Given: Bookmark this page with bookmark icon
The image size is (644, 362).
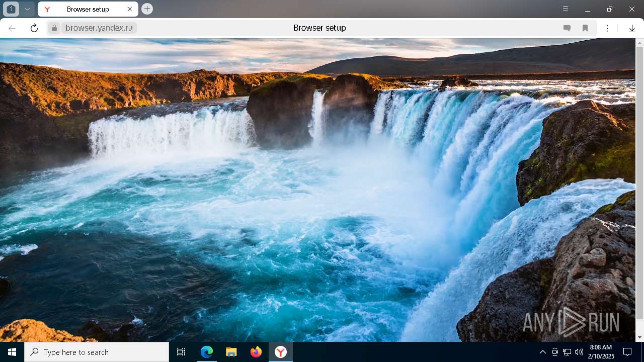Looking at the screenshot, I should [x=585, y=28].
